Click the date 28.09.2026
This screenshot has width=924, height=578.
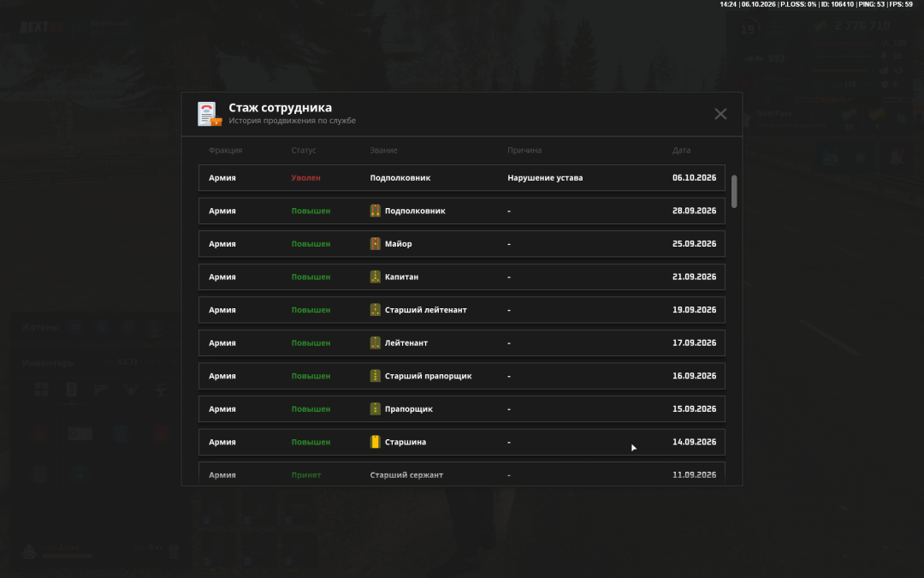click(694, 211)
